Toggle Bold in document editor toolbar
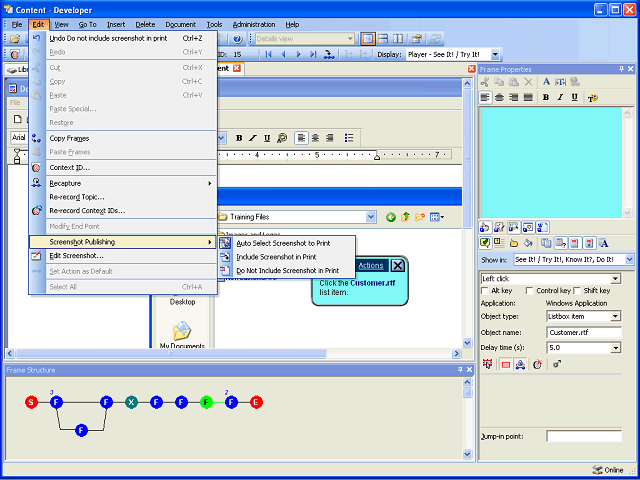This screenshot has width=640, height=480. pyautogui.click(x=239, y=138)
